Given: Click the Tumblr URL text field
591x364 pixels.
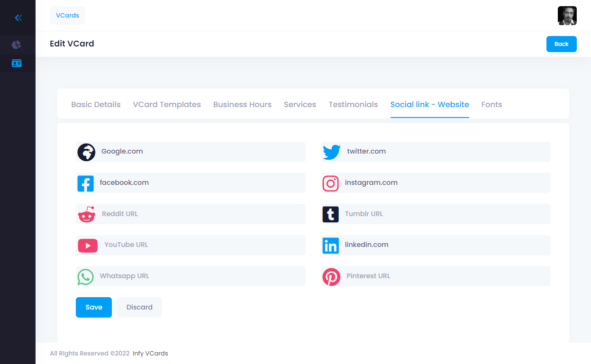Looking at the screenshot, I should 445,214.
